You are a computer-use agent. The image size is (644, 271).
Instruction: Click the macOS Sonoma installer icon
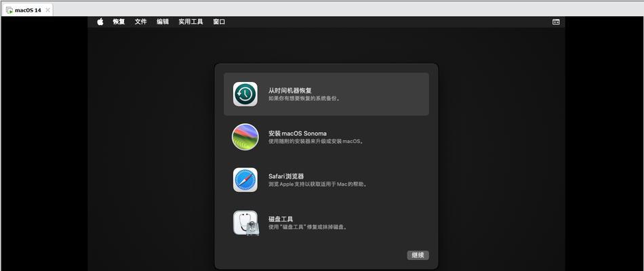point(245,137)
